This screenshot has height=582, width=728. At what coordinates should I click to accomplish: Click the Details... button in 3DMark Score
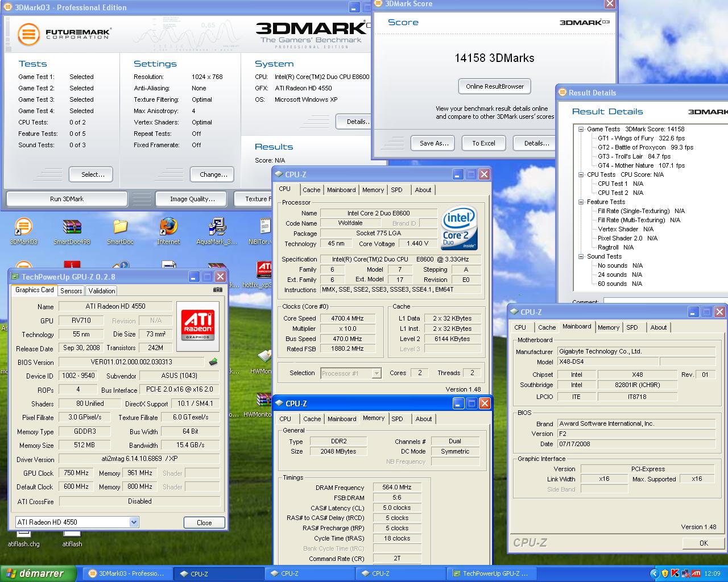click(x=535, y=143)
